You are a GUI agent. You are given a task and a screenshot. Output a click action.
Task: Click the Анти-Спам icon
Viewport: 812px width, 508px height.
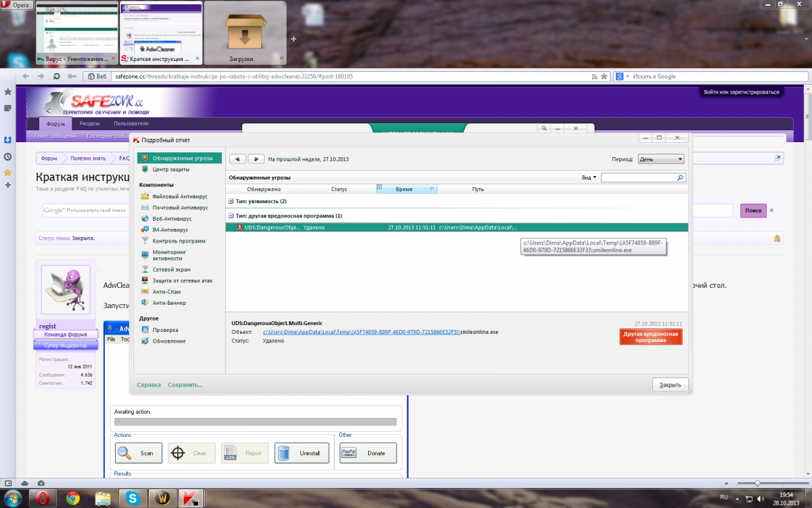click(145, 291)
